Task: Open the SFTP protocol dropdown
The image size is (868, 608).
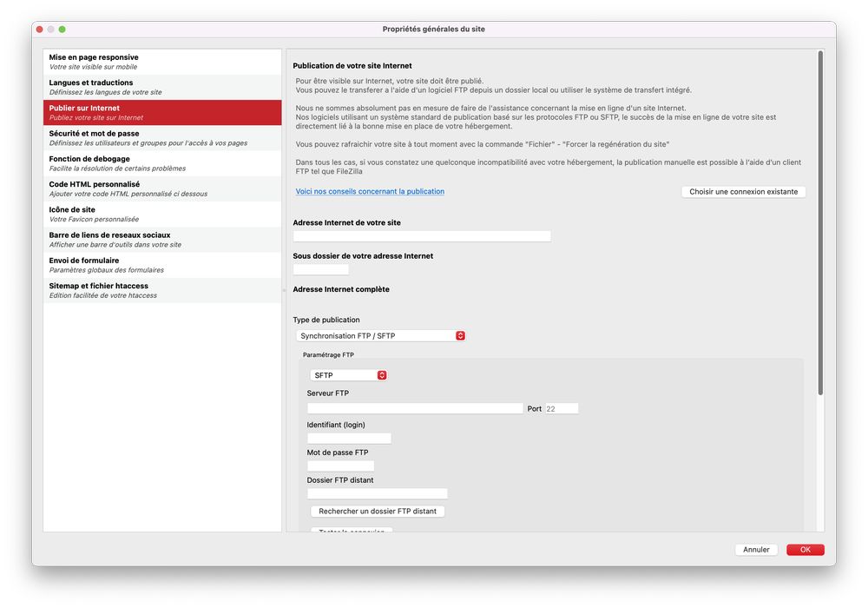Action: point(348,375)
